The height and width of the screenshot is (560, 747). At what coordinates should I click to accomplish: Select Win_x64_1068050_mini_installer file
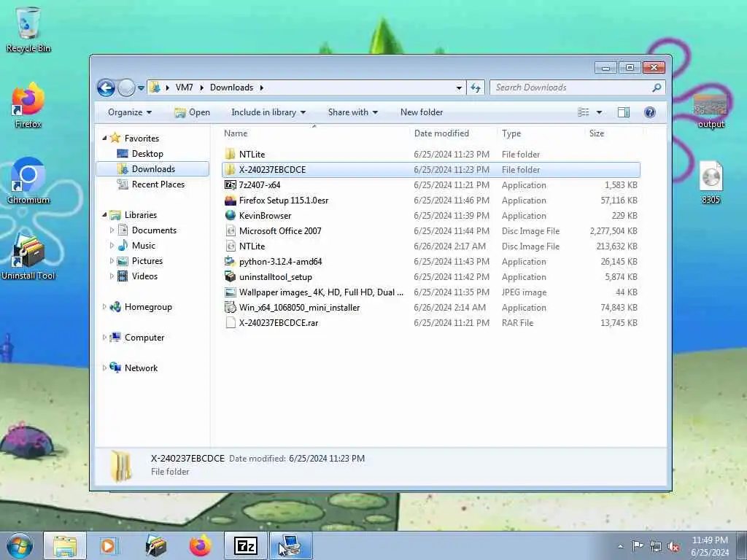pyautogui.click(x=430, y=308)
